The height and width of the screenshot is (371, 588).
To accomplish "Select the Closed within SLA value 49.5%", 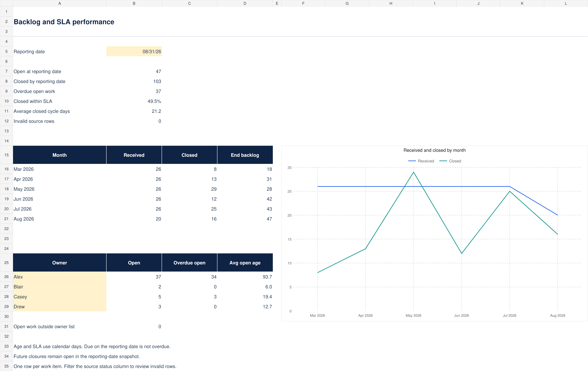I will [x=134, y=101].
